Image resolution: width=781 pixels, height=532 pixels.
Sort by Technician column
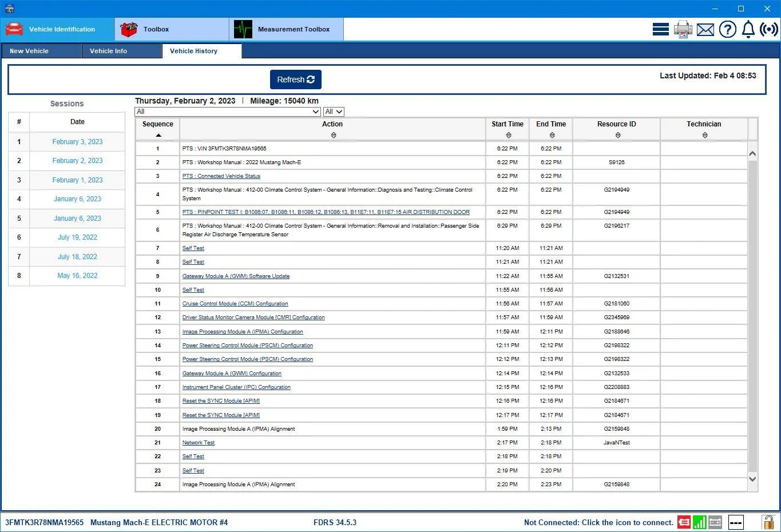coord(705,136)
